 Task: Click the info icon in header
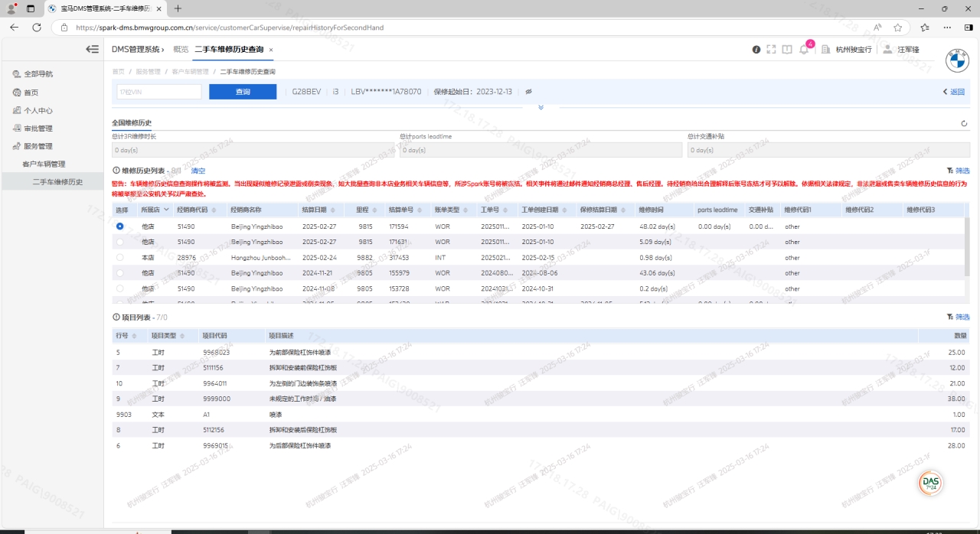[756, 50]
